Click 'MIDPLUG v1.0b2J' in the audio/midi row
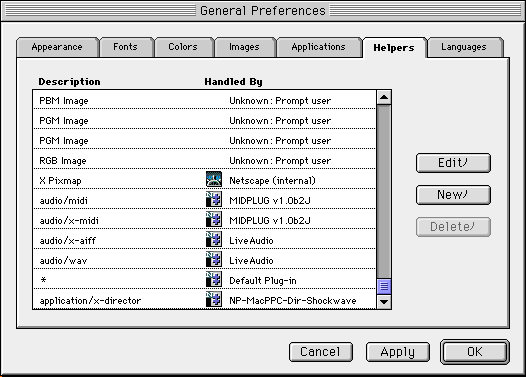 (x=270, y=201)
